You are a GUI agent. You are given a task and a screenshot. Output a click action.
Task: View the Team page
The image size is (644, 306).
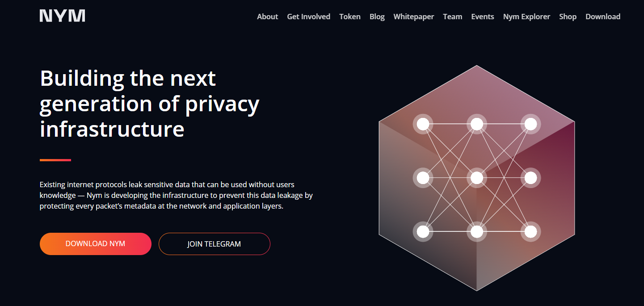pos(452,17)
